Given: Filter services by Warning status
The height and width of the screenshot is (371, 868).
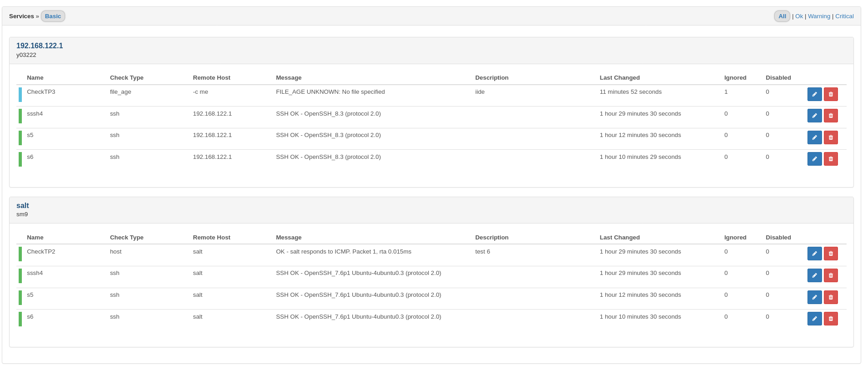Looking at the screenshot, I should point(819,16).
